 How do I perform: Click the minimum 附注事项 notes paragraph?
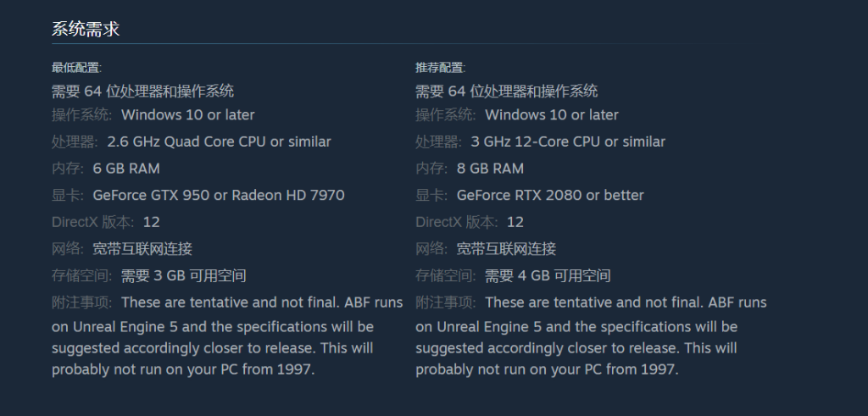227,336
